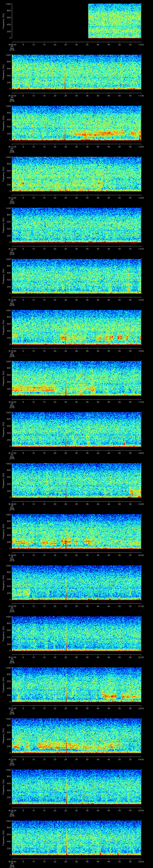Click the 16:00 axis end label

pos(141,351)
